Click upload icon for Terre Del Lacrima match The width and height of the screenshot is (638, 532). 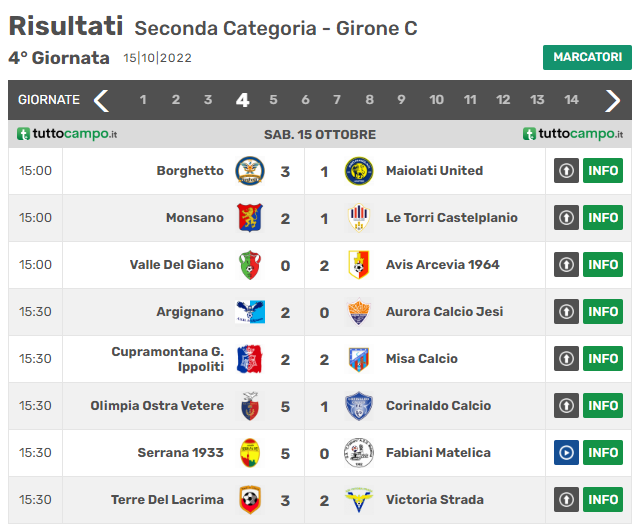(566, 499)
